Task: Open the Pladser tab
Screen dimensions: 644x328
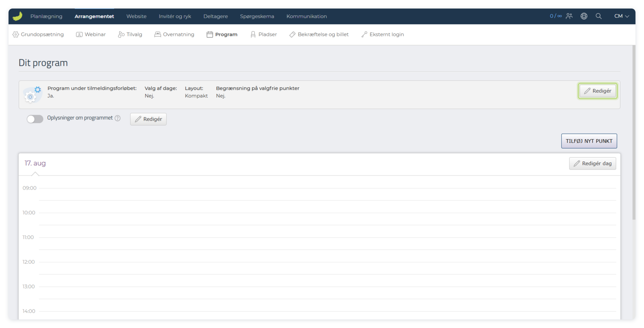Action: [x=263, y=35]
